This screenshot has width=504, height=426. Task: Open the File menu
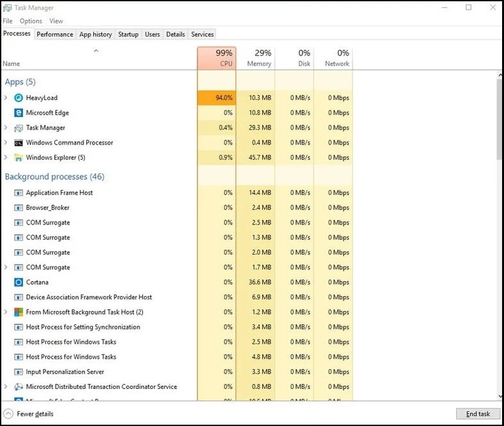click(x=8, y=21)
